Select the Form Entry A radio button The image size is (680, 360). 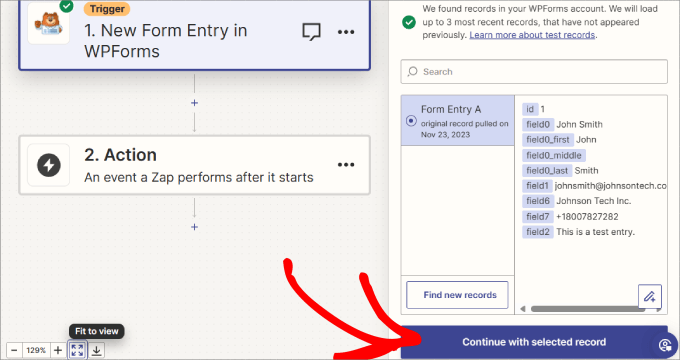click(x=411, y=121)
